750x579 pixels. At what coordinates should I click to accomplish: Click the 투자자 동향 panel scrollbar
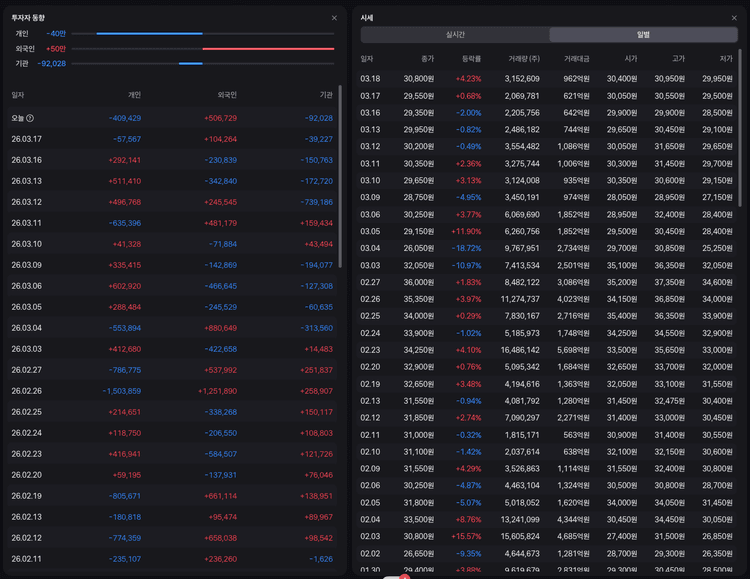(340, 176)
